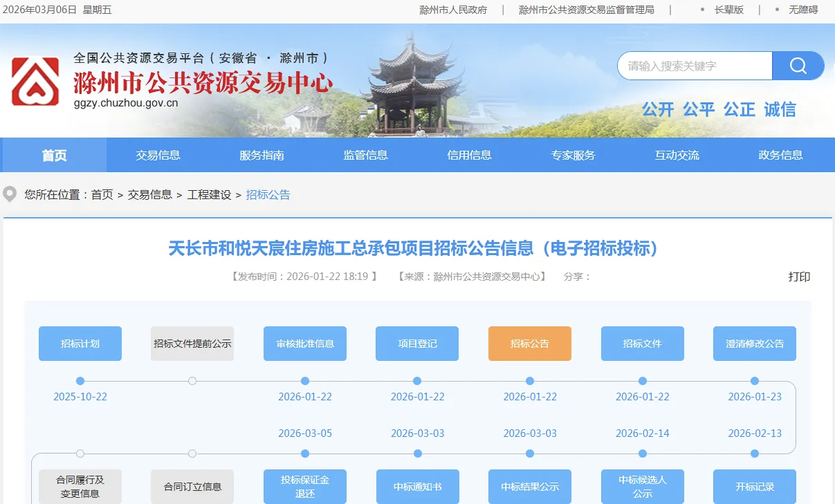Go to the 首页 navigation tab
This screenshot has height=504, width=835.
pyautogui.click(x=55, y=155)
